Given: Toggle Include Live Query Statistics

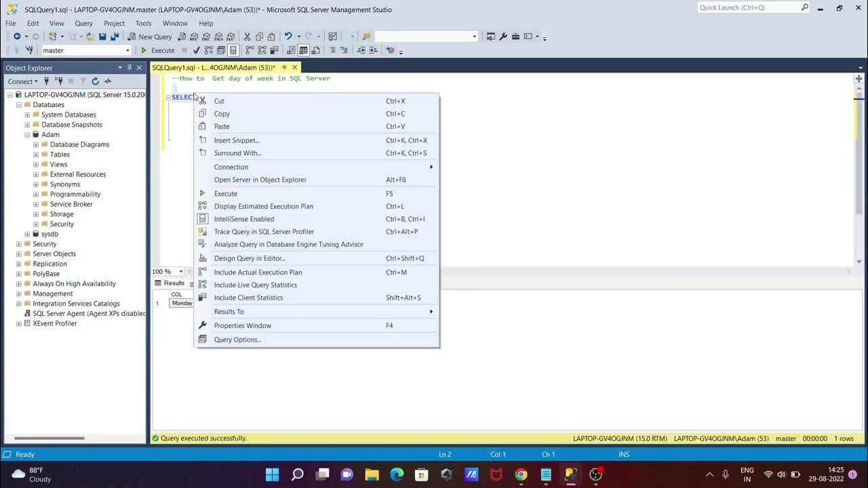Looking at the screenshot, I should click(x=317, y=285).
